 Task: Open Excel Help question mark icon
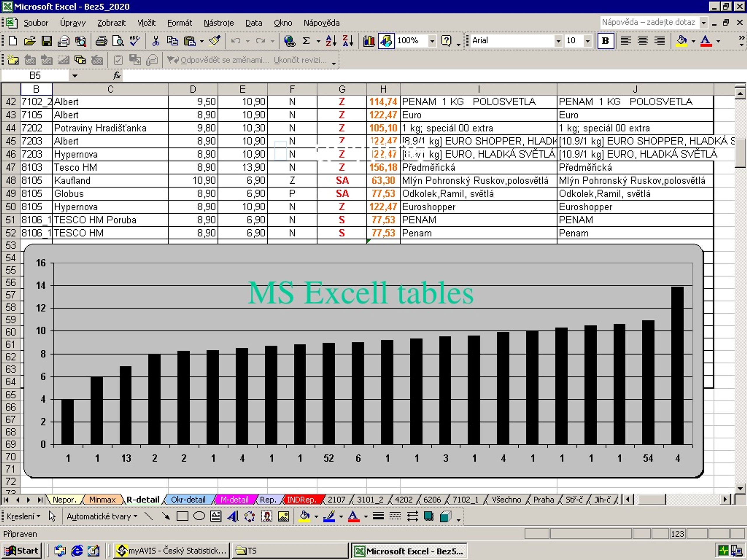point(446,41)
